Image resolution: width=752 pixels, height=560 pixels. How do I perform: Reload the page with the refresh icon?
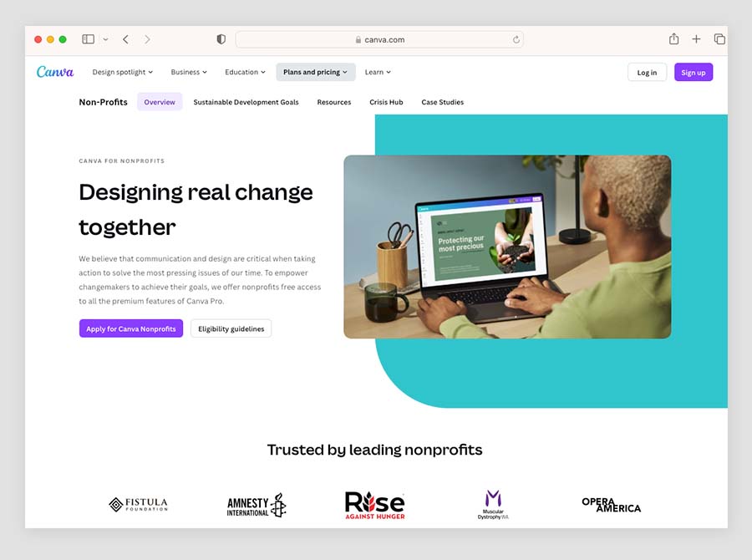516,39
